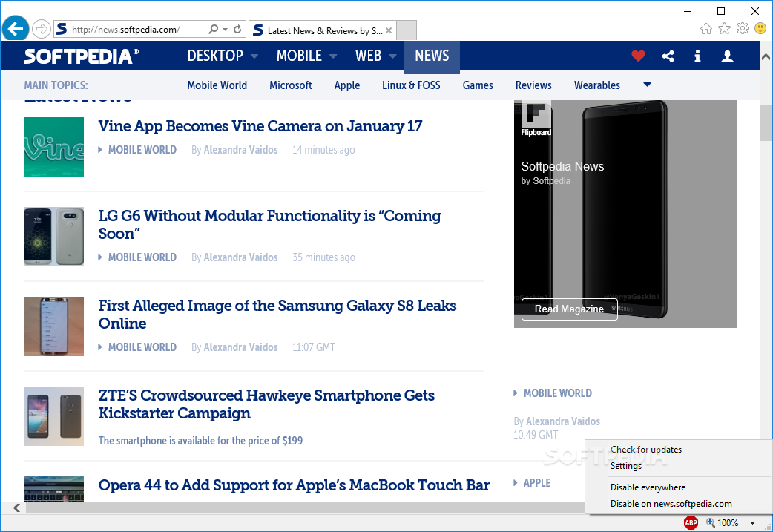
Task: Click the ZTE Hawkeye article thumbnail
Action: tap(54, 416)
